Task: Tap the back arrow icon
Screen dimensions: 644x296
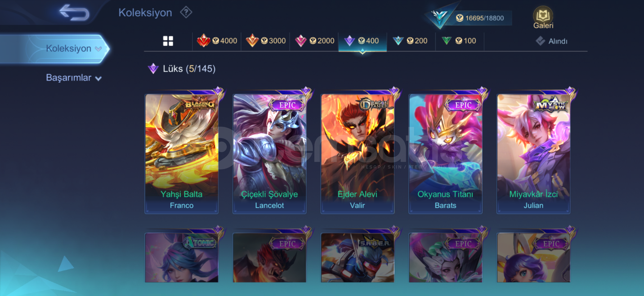Action: tap(74, 13)
